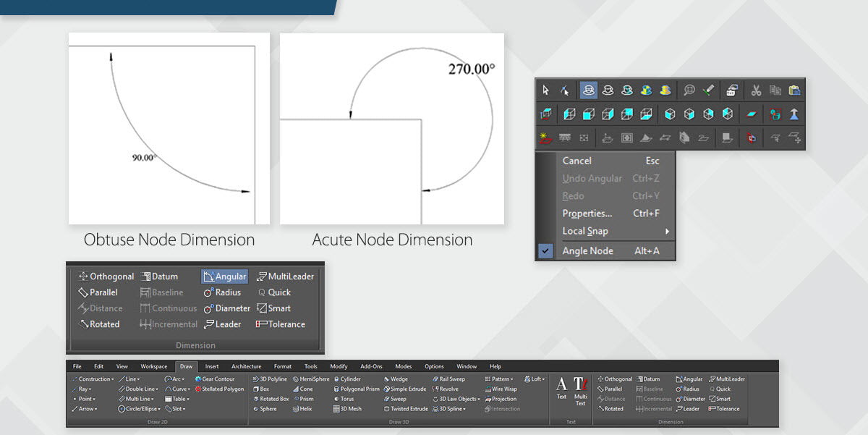
Task: Choose Smart in the enlarged Dimension panel
Action: 273,308
